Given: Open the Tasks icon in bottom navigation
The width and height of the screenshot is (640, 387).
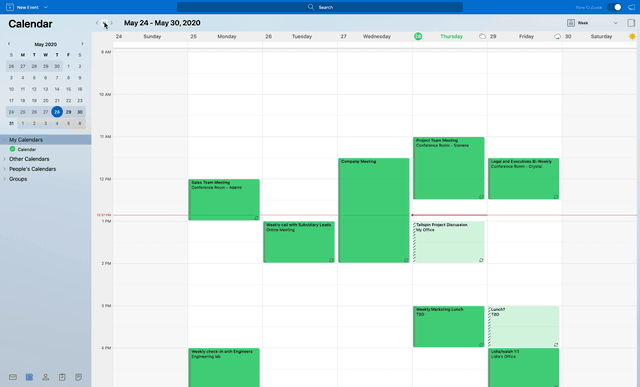Looking at the screenshot, I should pyautogui.click(x=62, y=377).
